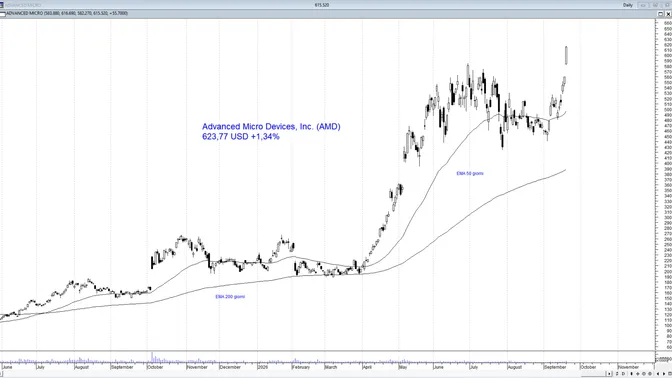Click the 2026 year label on the date axis

pyautogui.click(x=263, y=367)
